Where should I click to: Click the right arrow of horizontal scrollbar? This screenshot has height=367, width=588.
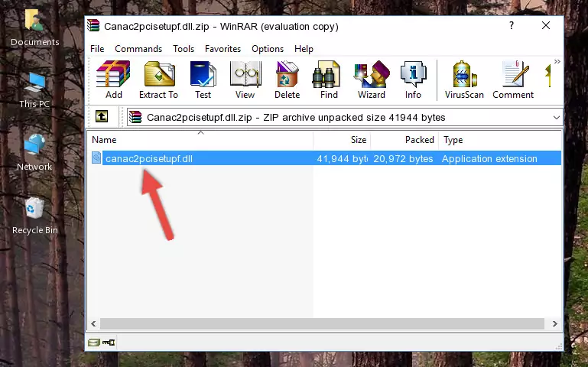pos(554,323)
